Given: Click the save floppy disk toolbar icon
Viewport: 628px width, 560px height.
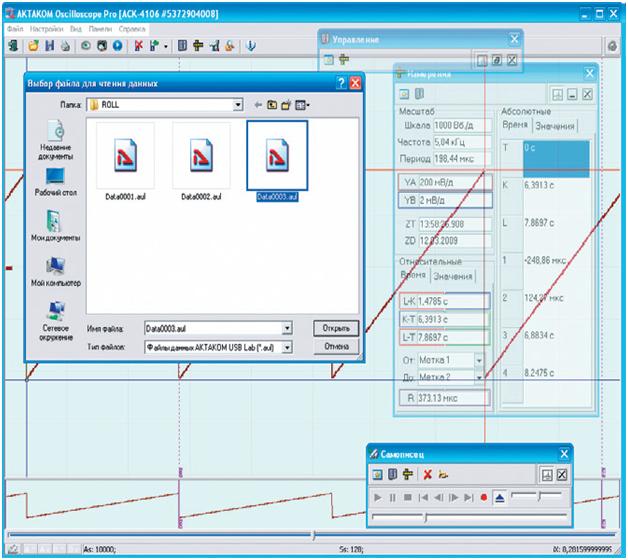Looking at the screenshot, I should [49, 46].
